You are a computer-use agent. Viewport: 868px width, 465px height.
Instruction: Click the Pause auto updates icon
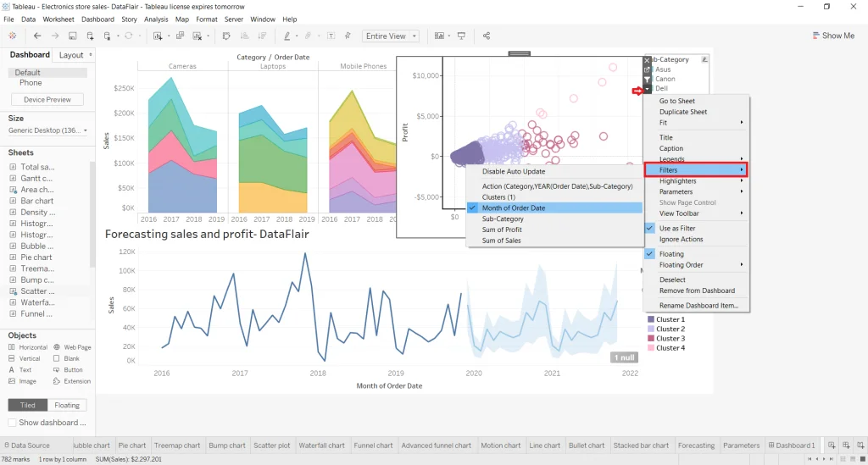[108, 36]
